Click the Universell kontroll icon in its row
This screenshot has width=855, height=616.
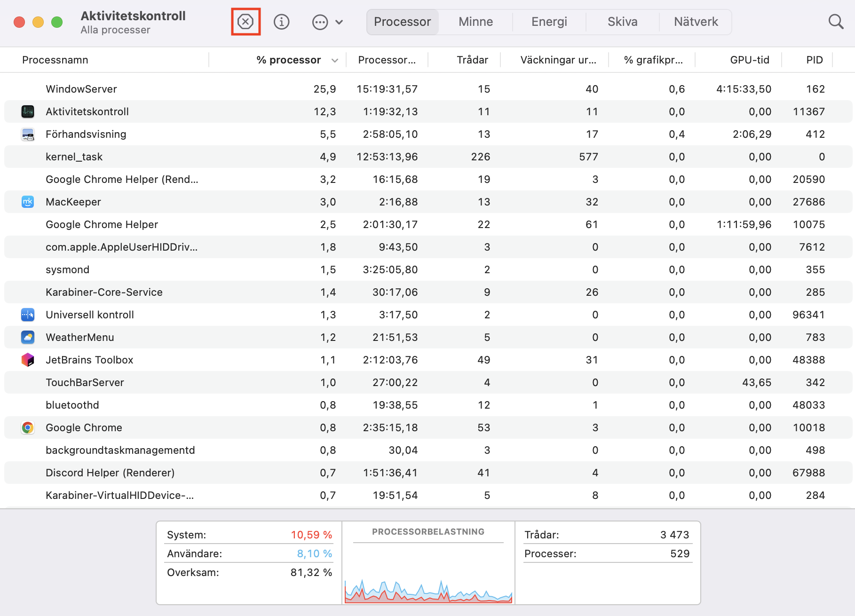pos(28,315)
